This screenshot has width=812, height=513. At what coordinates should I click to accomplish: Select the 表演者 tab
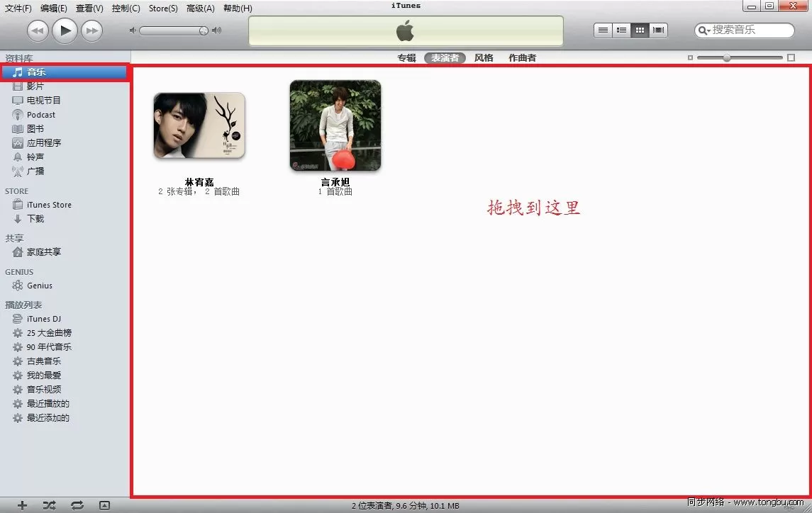click(445, 58)
